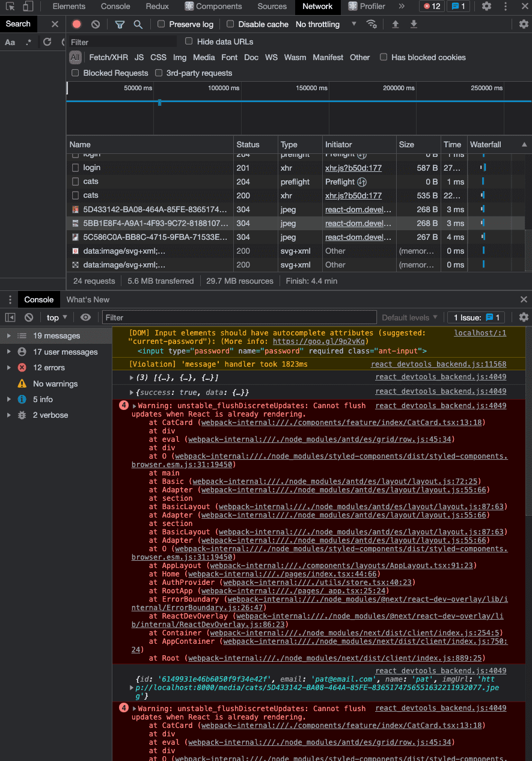
Task: Open the What's New drawer tab
Action: [x=88, y=299]
